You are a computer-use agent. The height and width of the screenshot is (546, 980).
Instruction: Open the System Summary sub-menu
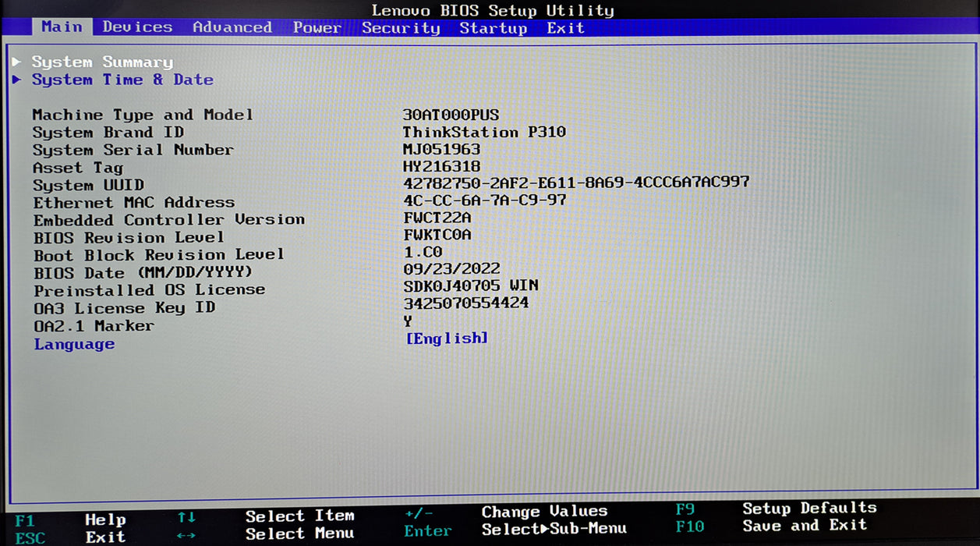point(102,62)
